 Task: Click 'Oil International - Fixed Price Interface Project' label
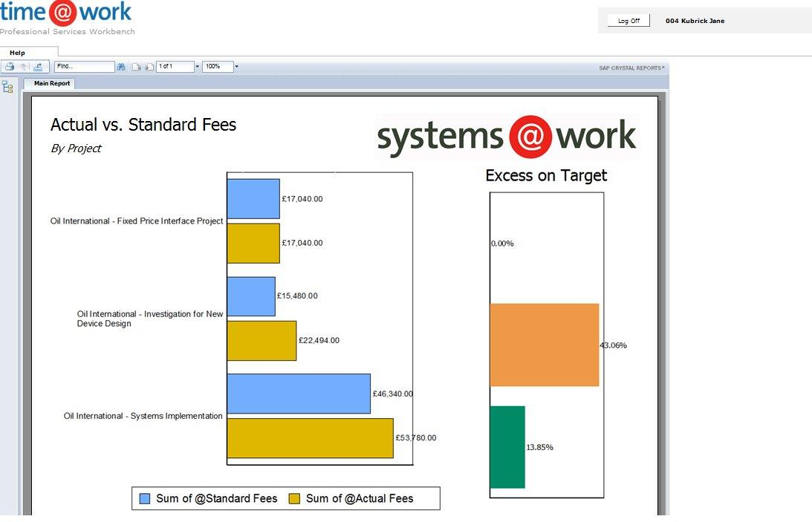[137, 221]
